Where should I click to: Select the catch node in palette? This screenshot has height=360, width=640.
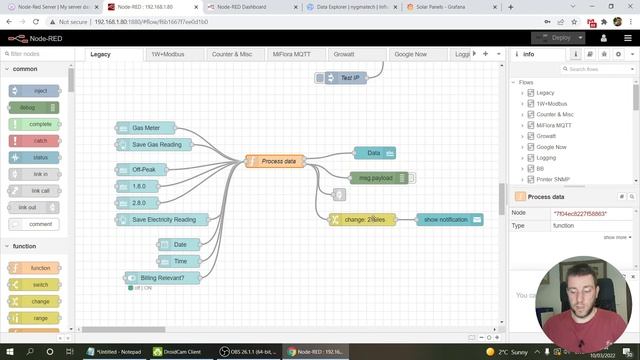[34, 141]
